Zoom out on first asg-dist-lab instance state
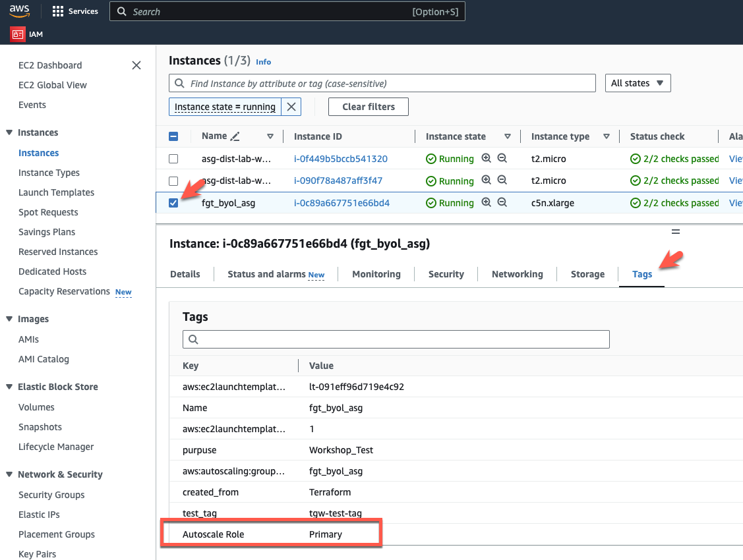 502,158
